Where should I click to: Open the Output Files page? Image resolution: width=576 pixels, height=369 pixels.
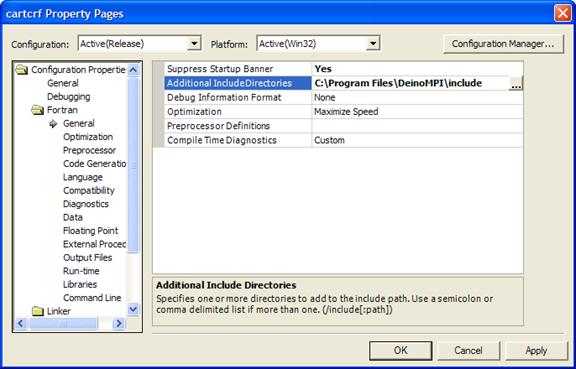point(87,258)
